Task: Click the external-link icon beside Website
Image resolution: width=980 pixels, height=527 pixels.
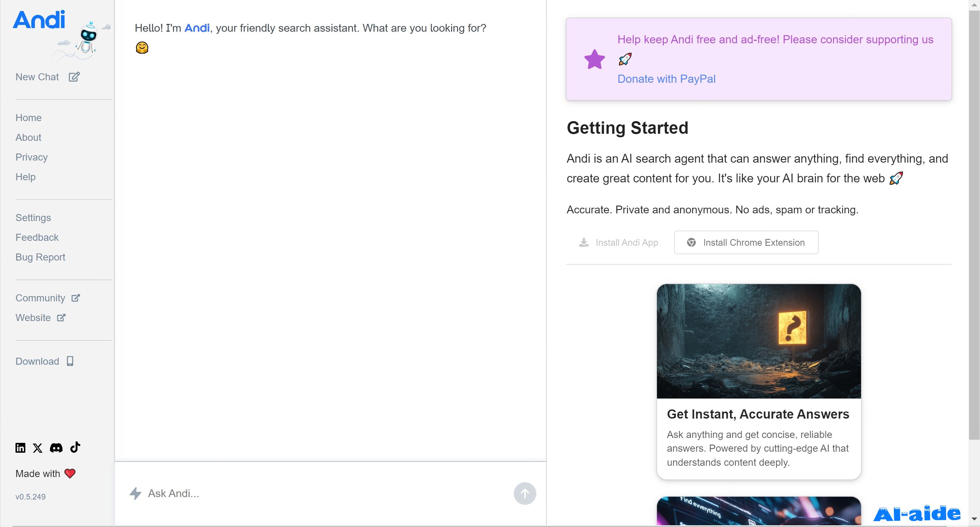Action: click(x=61, y=318)
